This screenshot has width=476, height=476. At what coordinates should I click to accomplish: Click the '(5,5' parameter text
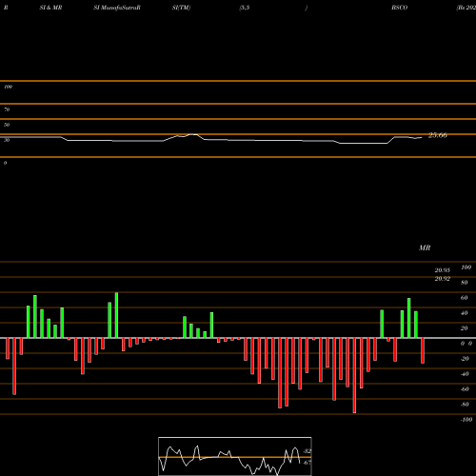coord(245,8)
